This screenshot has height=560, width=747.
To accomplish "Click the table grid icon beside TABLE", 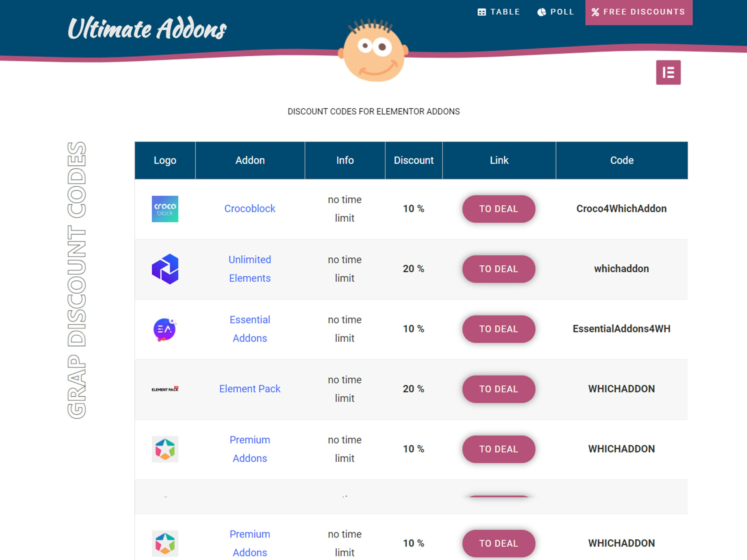I will [482, 11].
